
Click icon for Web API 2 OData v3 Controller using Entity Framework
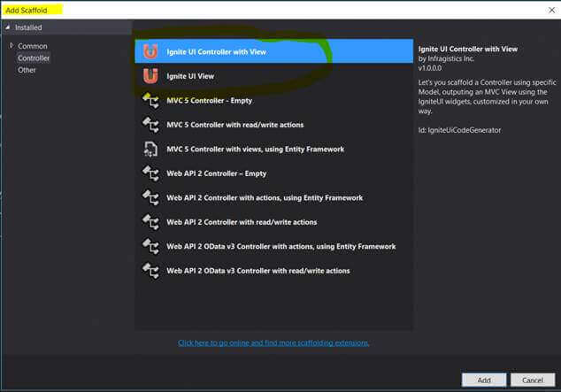[150, 246]
